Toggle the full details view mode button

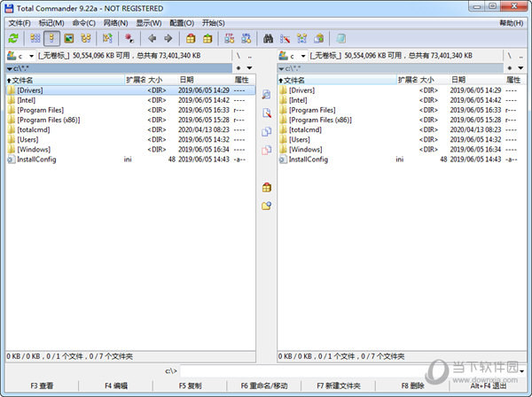(x=51, y=38)
